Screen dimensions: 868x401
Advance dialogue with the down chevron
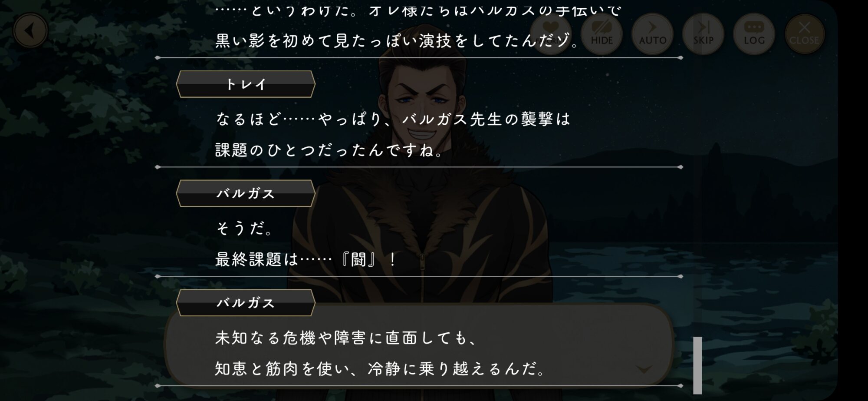click(644, 369)
